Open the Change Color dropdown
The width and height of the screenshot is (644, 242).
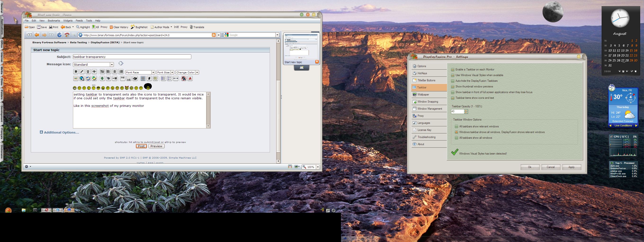click(x=197, y=72)
